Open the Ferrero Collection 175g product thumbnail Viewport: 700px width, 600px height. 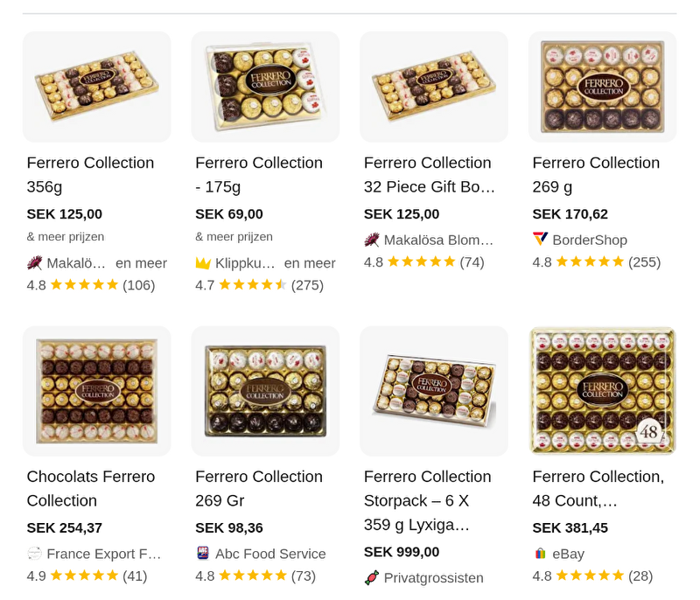pos(265,86)
